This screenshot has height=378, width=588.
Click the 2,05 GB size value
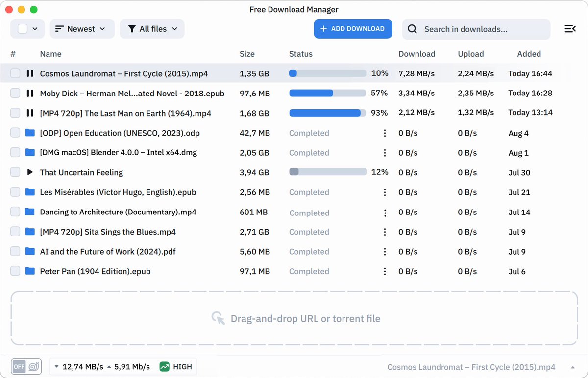point(254,153)
